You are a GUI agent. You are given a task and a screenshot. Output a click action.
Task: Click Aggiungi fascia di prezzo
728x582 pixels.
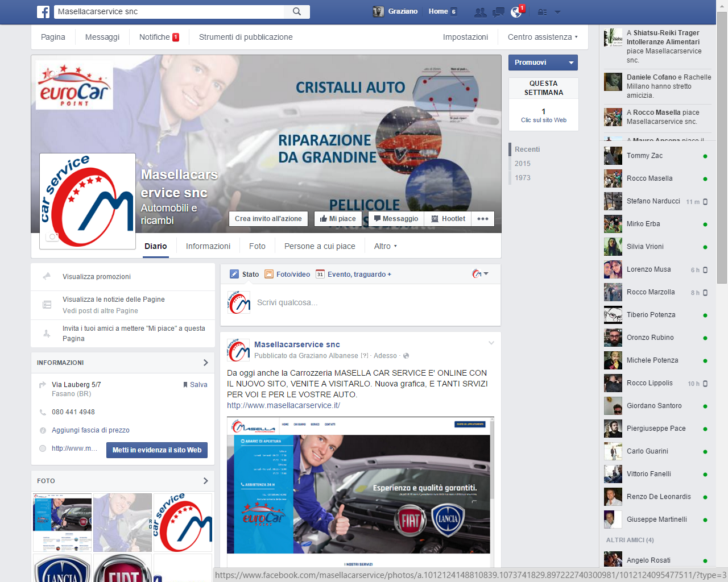[x=90, y=430]
